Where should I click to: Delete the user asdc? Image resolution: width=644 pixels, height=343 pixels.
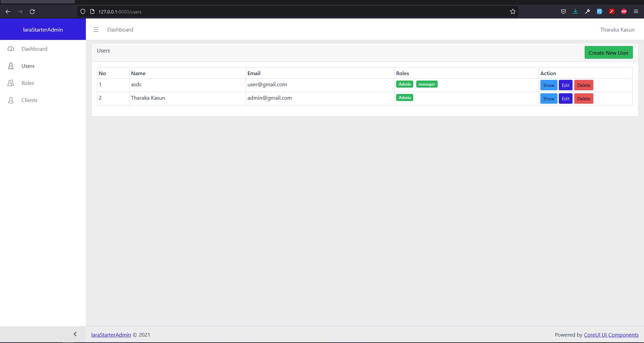(584, 85)
